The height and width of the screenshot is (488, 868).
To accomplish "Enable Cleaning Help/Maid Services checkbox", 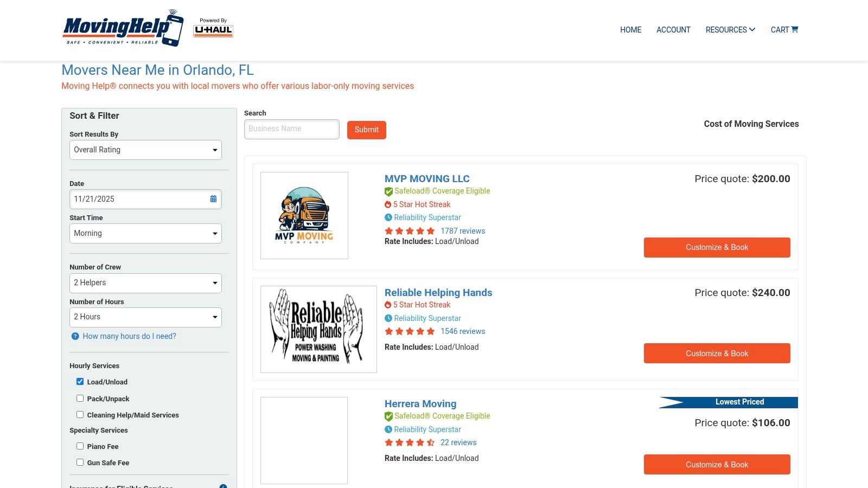I will (80, 415).
